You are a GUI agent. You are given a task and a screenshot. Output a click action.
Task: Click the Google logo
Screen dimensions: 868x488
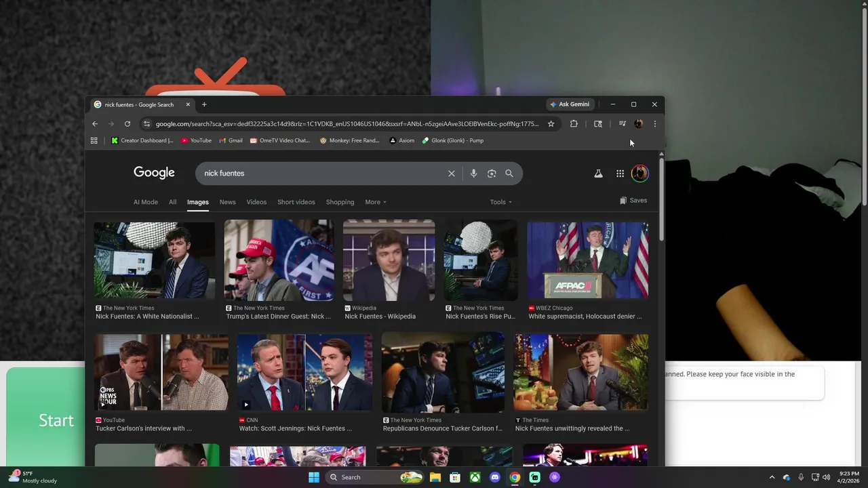click(x=154, y=173)
